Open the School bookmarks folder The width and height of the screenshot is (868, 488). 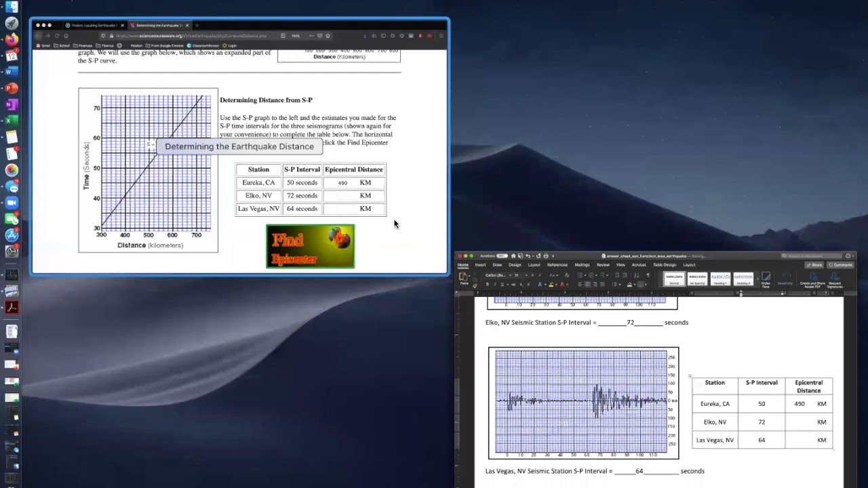tap(62, 45)
